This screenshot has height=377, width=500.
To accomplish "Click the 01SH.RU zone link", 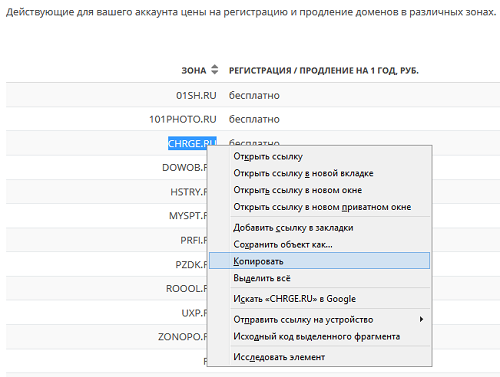I will pos(196,95).
